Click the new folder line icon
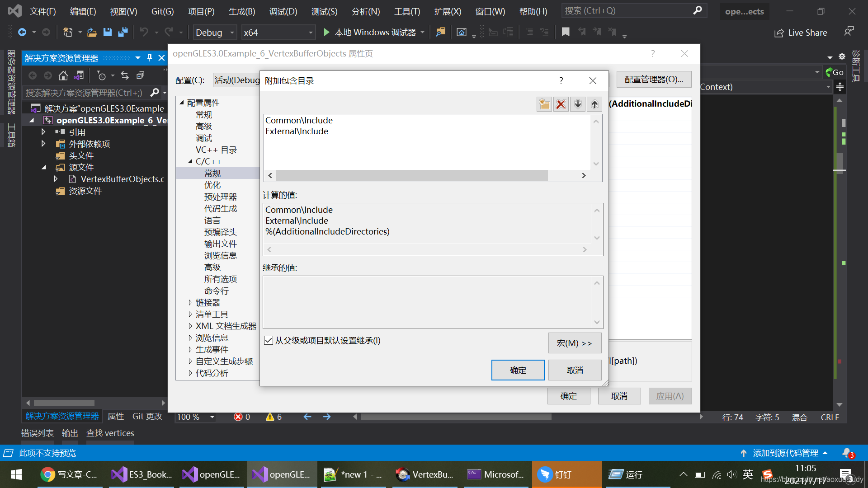 coord(544,104)
